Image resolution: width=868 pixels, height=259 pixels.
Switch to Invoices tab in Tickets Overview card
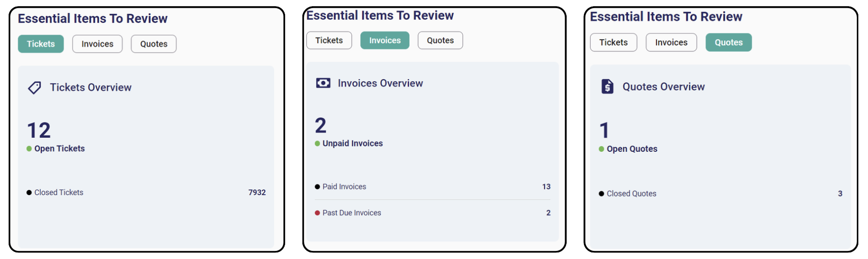(x=97, y=44)
